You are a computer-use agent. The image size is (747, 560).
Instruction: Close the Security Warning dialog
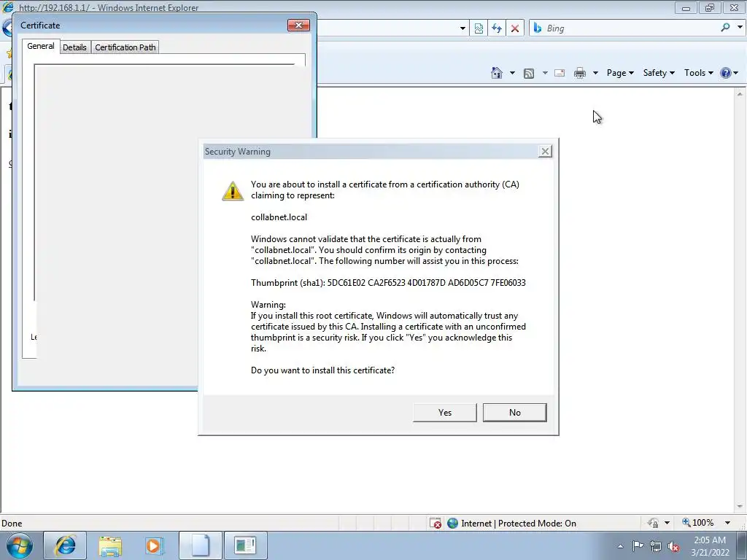coord(545,152)
